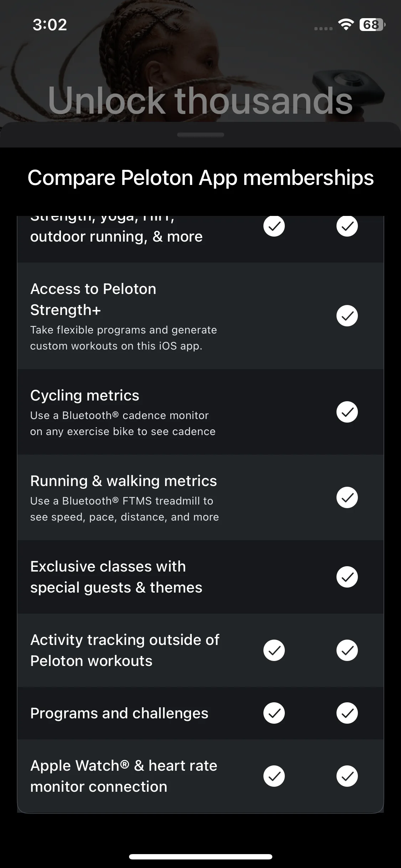
Task: Tap the battery indicator in status bar
Action: tap(372, 25)
